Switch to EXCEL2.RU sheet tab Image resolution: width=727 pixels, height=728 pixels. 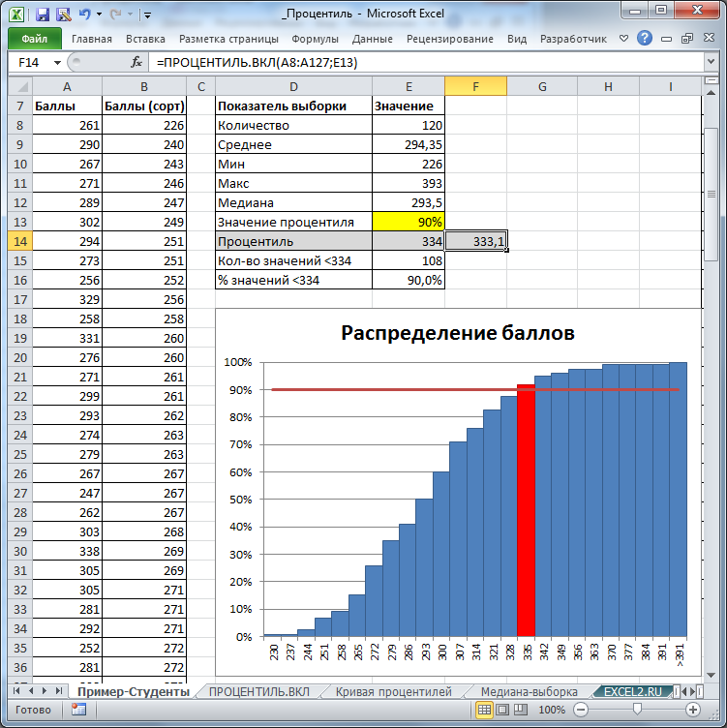(633, 691)
